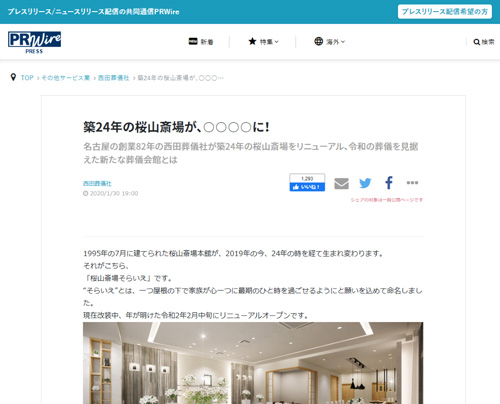Share the article on Twitter
This screenshot has height=404, width=500.
pyautogui.click(x=365, y=183)
